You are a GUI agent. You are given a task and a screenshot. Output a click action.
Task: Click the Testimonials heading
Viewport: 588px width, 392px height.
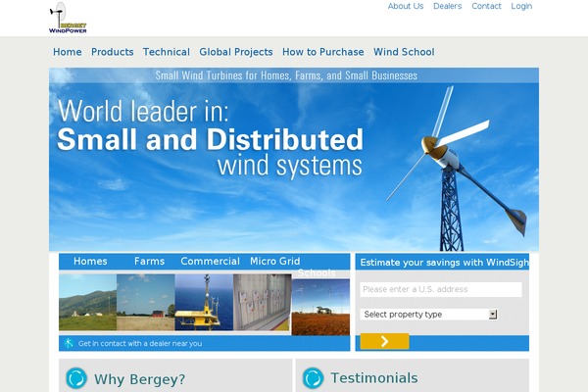pyautogui.click(x=374, y=377)
